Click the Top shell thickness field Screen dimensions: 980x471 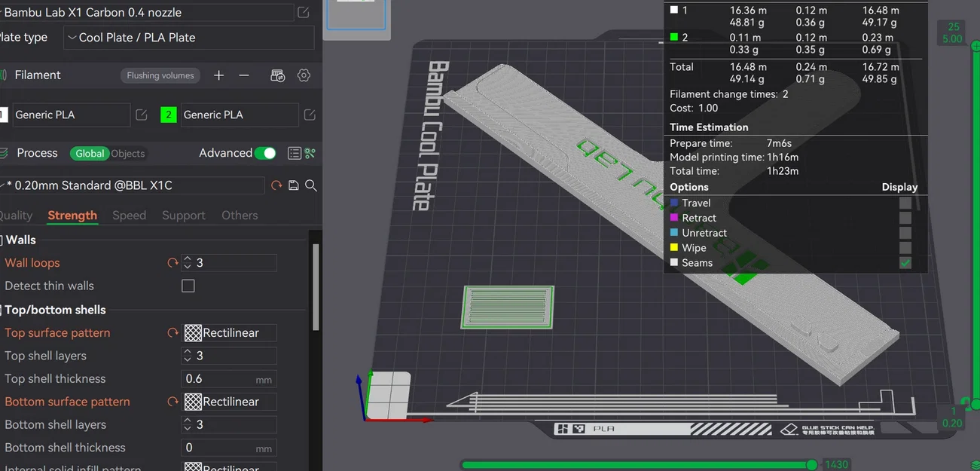point(229,379)
